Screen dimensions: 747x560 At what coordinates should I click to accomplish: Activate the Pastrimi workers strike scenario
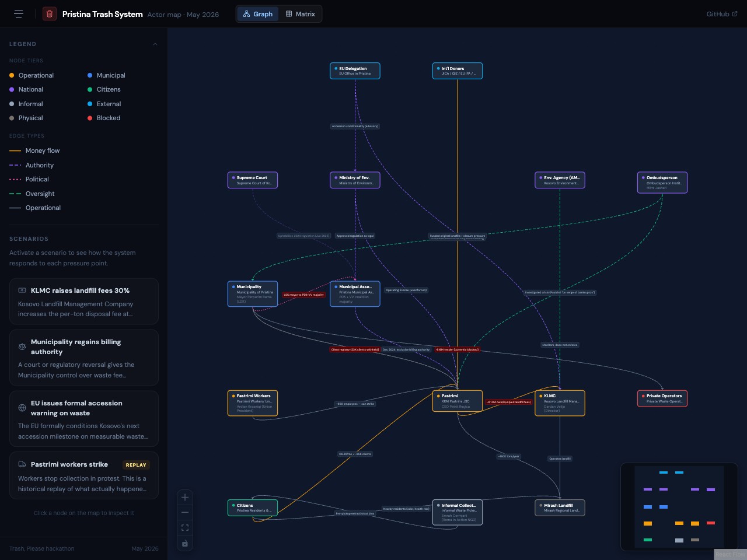click(84, 475)
